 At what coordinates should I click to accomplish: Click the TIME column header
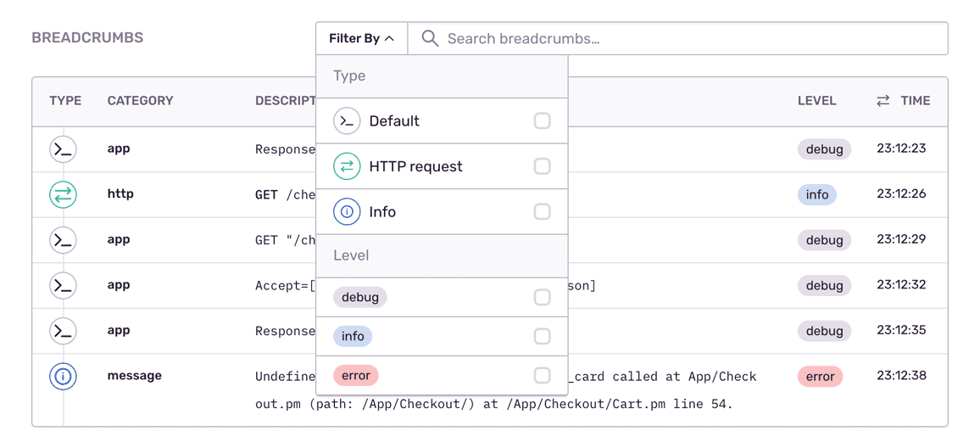915,101
